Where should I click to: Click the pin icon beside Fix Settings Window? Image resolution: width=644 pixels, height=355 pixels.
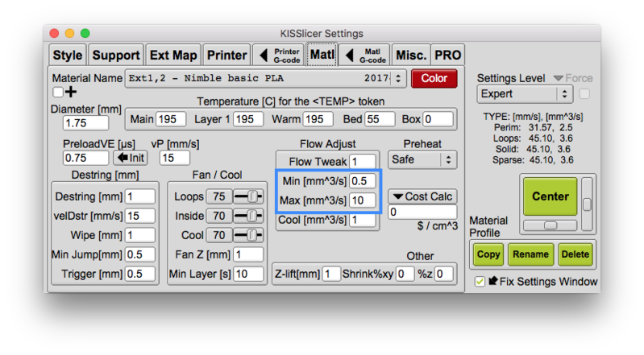492,281
